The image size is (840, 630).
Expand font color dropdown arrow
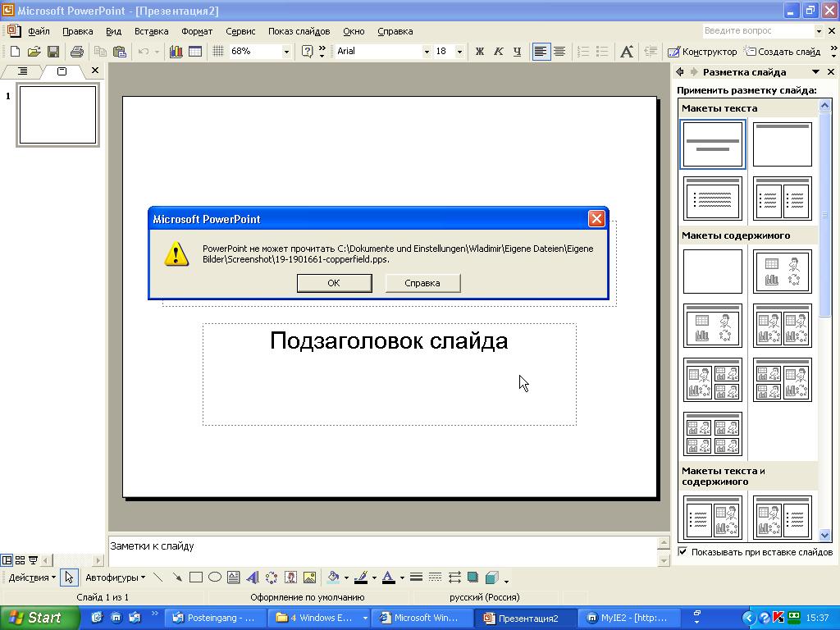pos(402,577)
